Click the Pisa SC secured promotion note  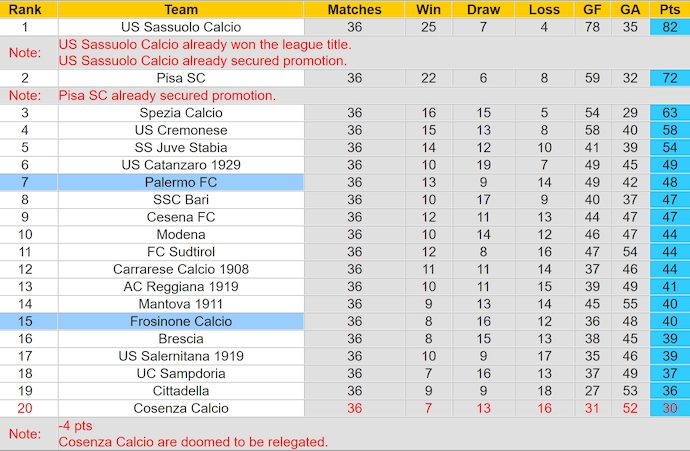[x=167, y=96]
